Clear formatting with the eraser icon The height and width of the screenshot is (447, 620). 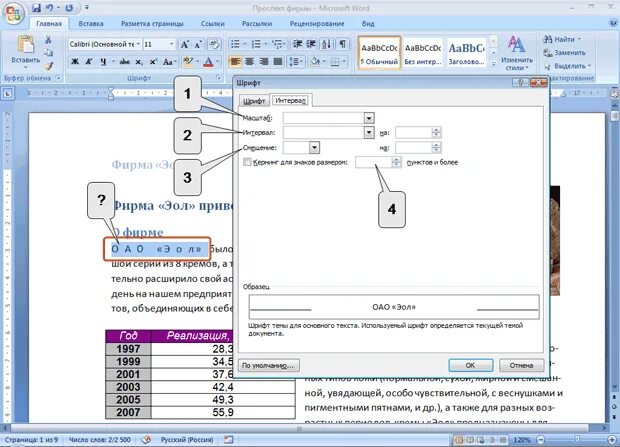[x=214, y=44]
